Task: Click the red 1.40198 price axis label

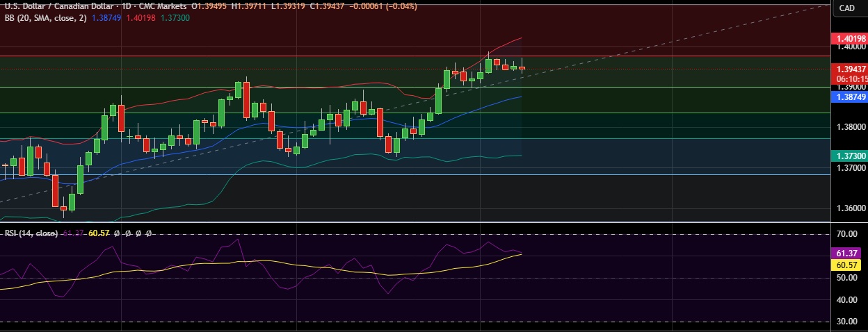Action: pyautogui.click(x=851, y=38)
